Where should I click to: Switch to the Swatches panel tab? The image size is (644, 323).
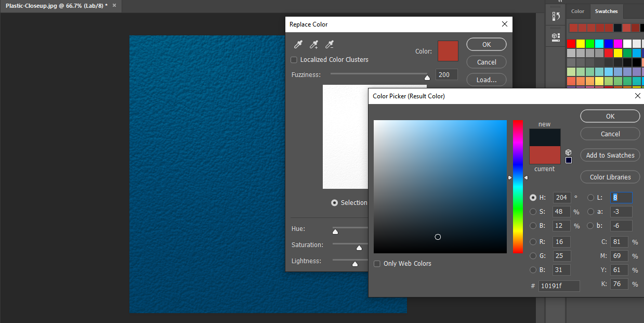click(606, 11)
